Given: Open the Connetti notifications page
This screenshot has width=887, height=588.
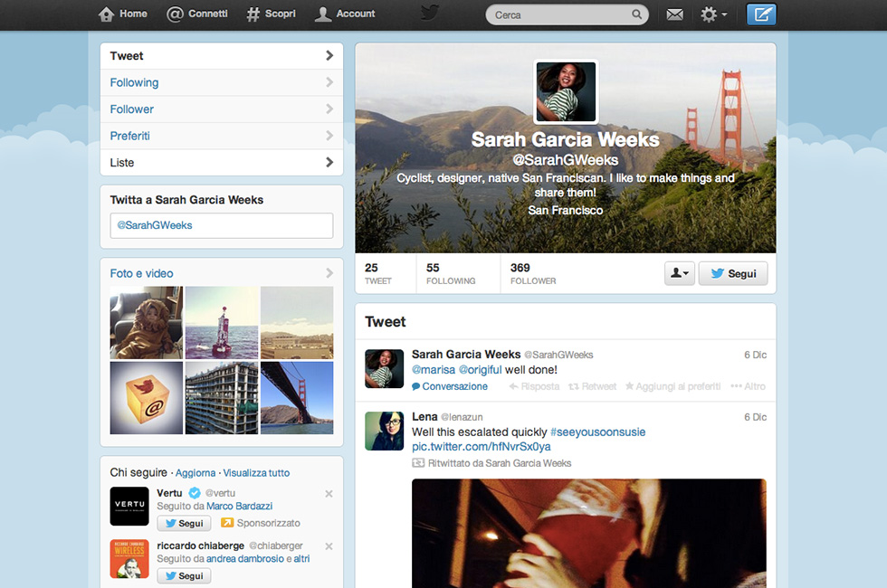Looking at the screenshot, I should pyautogui.click(x=197, y=14).
